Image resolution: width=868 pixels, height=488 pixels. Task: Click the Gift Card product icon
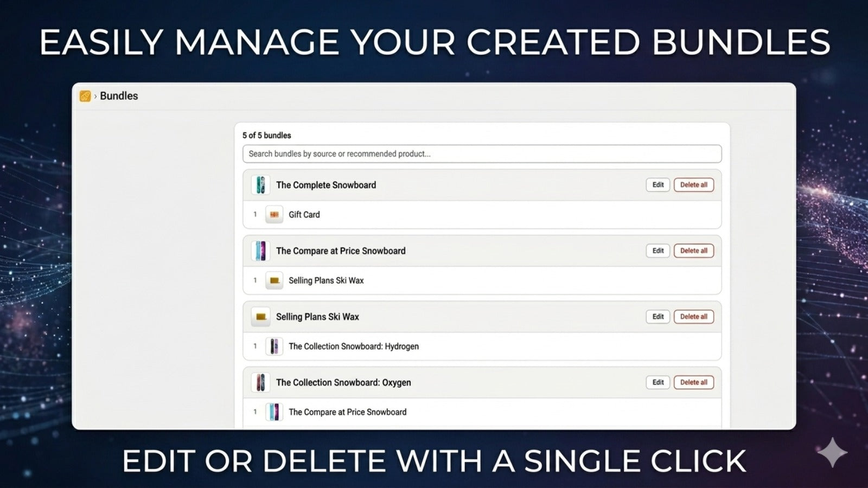(x=274, y=215)
